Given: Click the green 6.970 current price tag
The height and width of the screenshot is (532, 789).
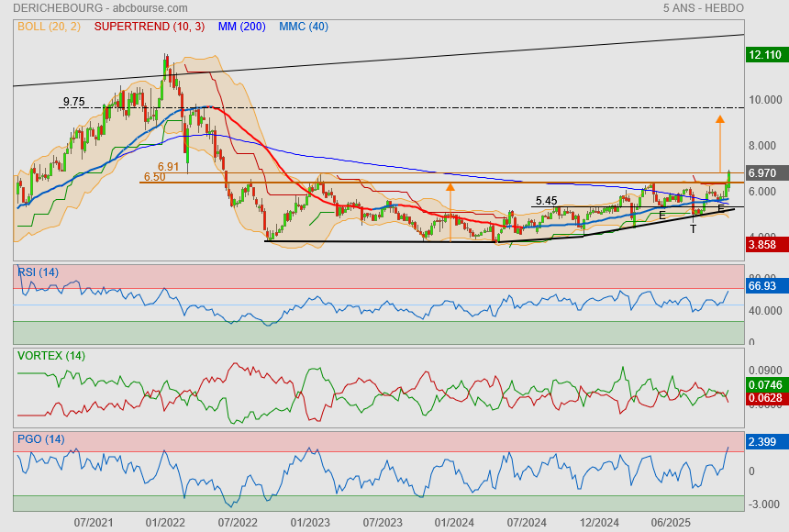Looking at the screenshot, I should [764, 172].
